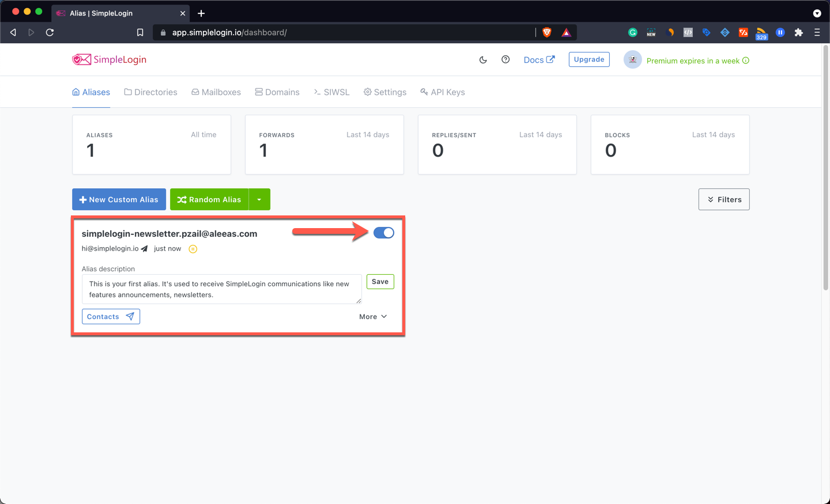
Task: Switch to the Directories tab
Action: [x=150, y=92]
